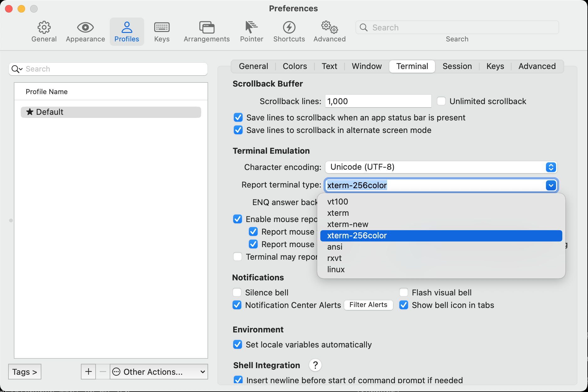
Task: Uncheck Save lines in alternate screen mode
Action: 238,130
